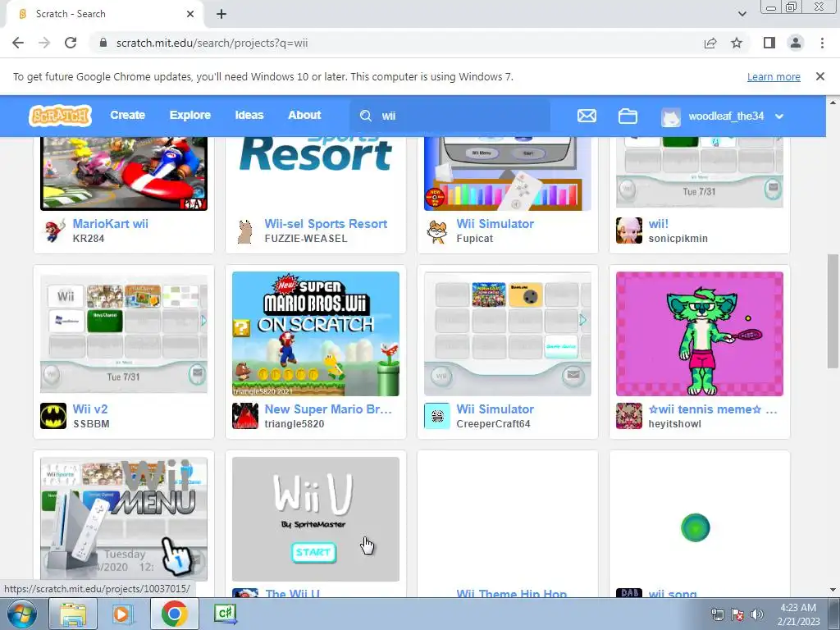
Task: Select the Scratch - Search tab
Action: click(105, 14)
